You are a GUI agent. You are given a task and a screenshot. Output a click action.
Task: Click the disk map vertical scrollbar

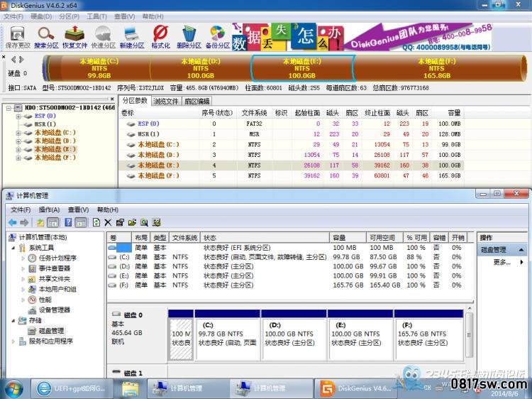470,334
